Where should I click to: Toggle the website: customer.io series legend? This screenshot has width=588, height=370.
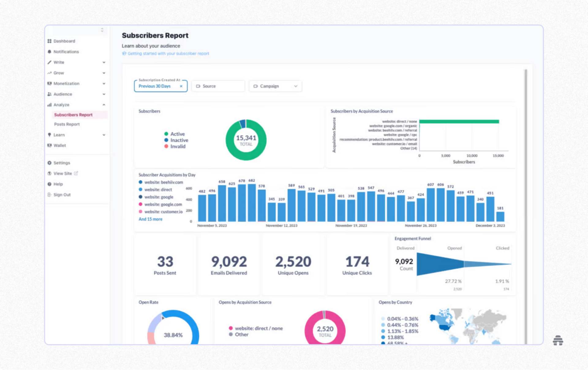click(163, 212)
